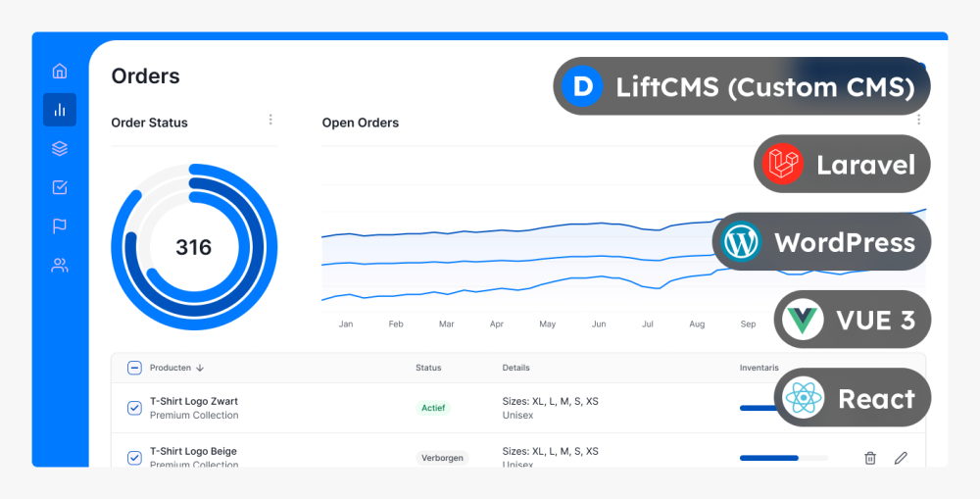The width and height of the screenshot is (980, 499).
Task: Open the checked-box tasks sidebar icon
Action: (x=60, y=187)
